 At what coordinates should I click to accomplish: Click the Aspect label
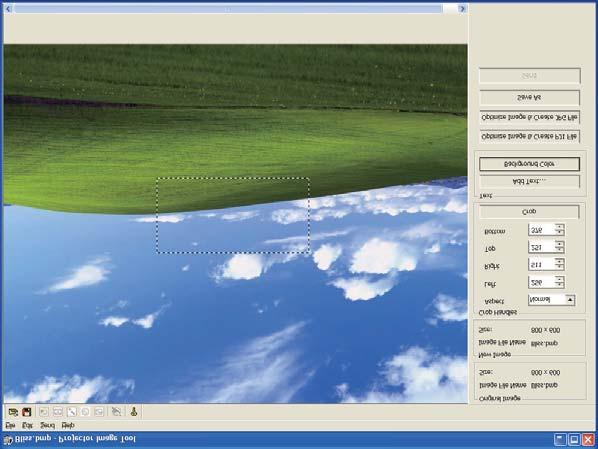tap(494, 301)
